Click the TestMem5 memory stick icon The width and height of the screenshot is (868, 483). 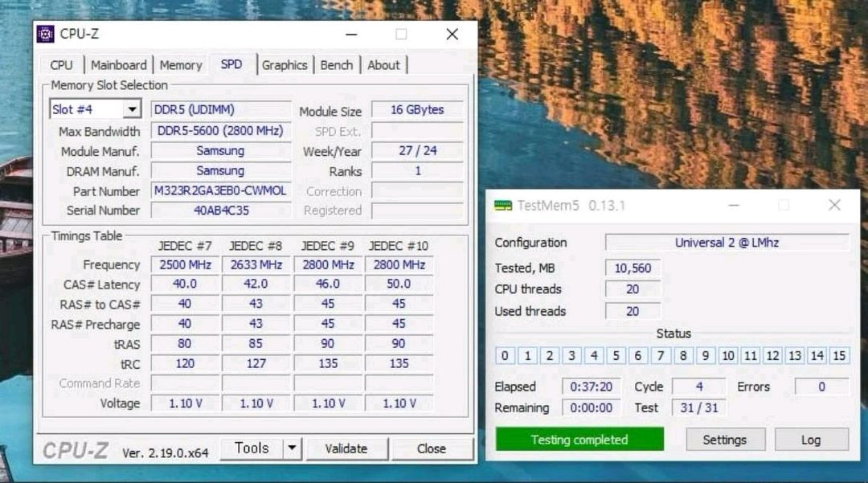[502, 206]
